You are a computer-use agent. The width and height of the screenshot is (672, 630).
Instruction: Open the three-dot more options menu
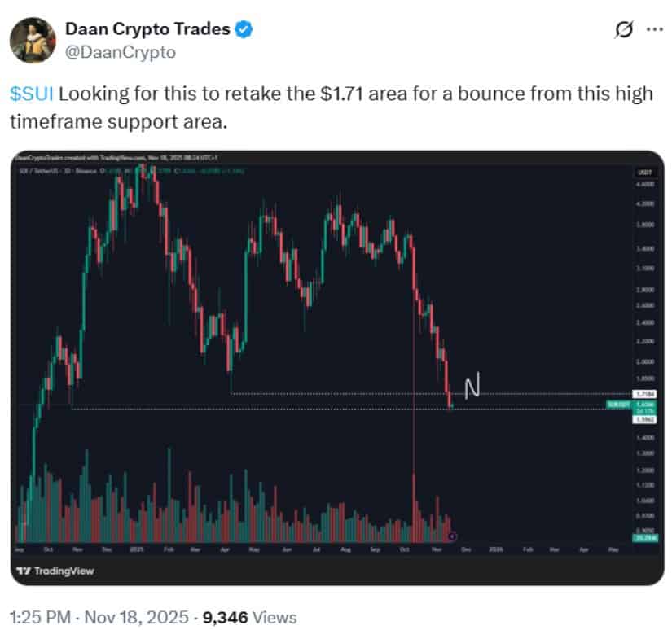tap(654, 30)
